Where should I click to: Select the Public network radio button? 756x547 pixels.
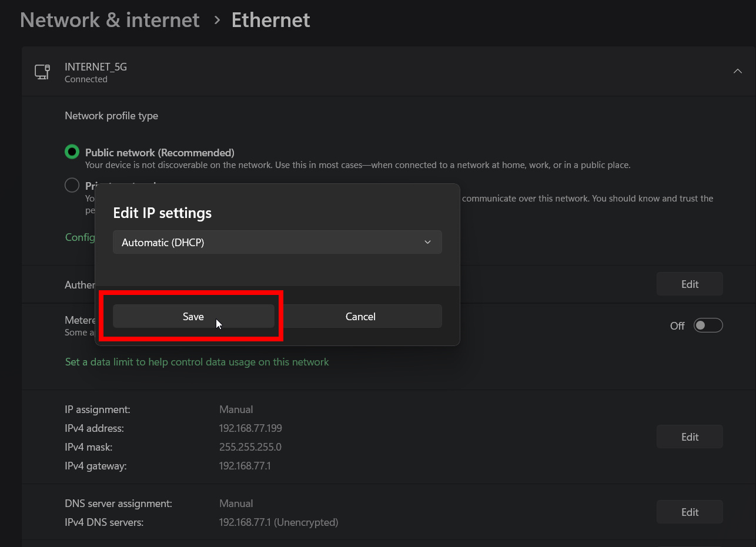click(72, 152)
